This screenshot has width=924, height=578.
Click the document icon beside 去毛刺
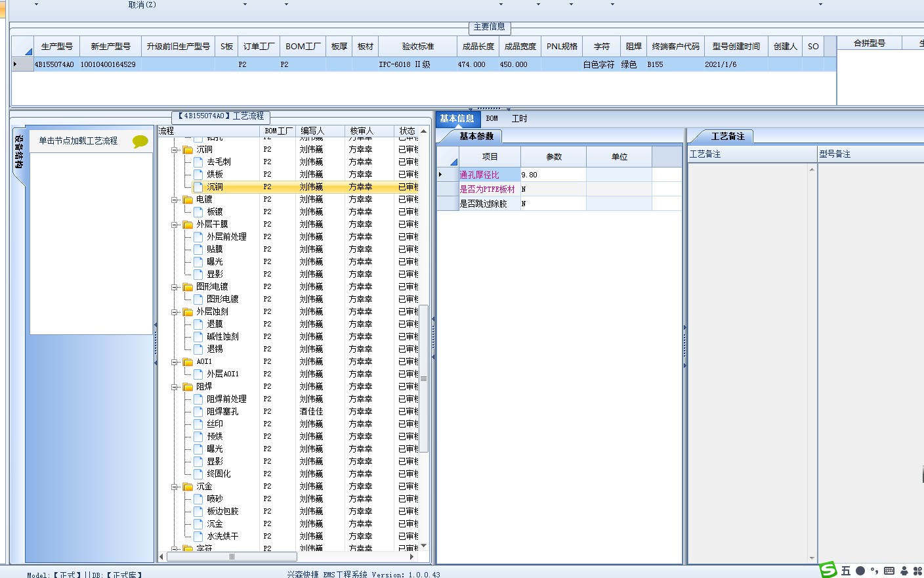coord(199,162)
